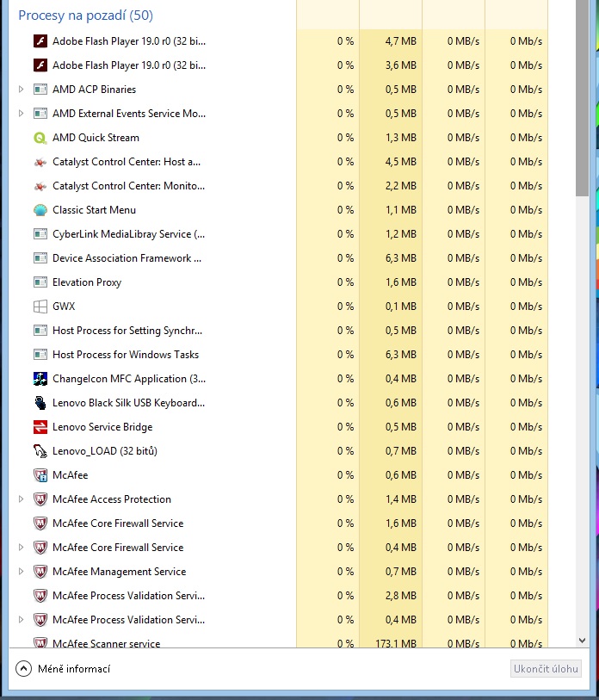Click the Lenovo_LOAD (32 bitů) icon
The image size is (599, 700).
pyautogui.click(x=40, y=451)
